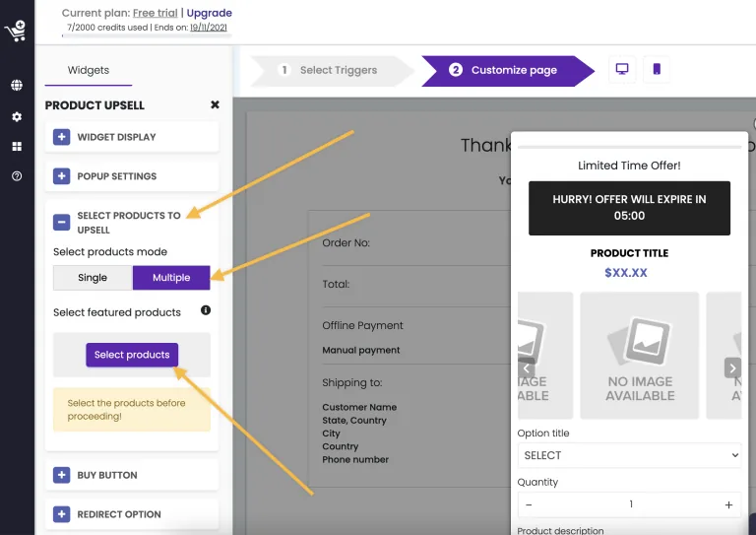Click the PRODUCT TITLE text
The height and width of the screenshot is (535, 756).
tap(629, 253)
